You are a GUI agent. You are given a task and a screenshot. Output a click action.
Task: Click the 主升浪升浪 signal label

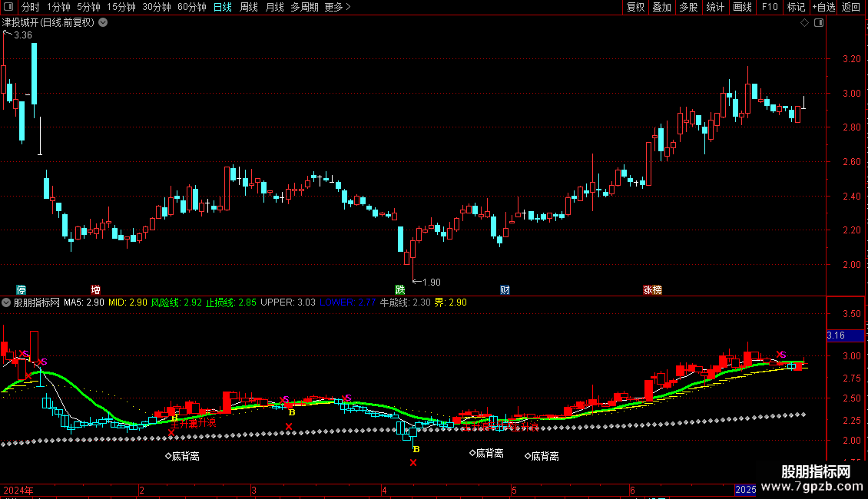click(194, 423)
